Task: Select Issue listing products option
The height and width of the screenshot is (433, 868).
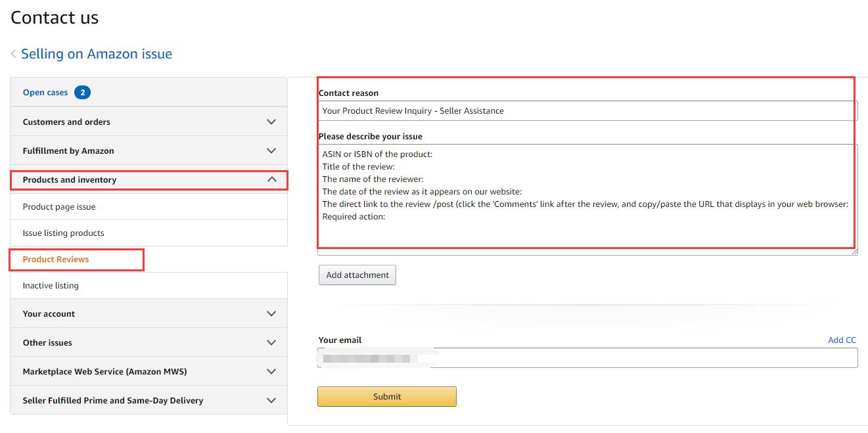Action: (63, 233)
